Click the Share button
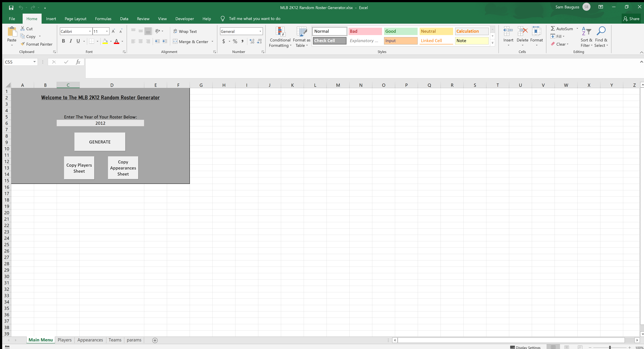Viewport: 644px width, 349px height. (x=631, y=18)
